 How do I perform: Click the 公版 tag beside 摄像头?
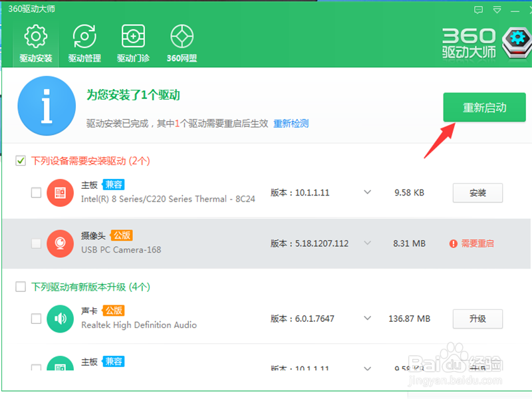coord(122,235)
